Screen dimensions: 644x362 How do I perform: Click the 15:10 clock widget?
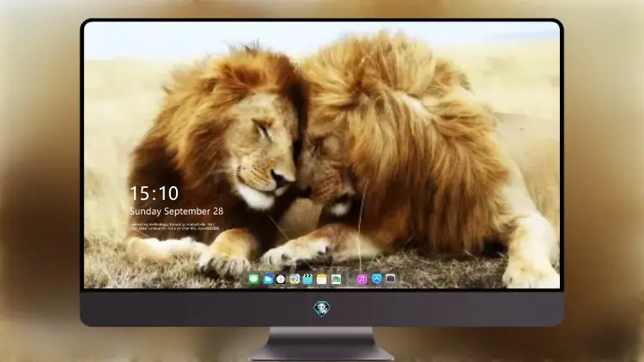click(x=155, y=193)
